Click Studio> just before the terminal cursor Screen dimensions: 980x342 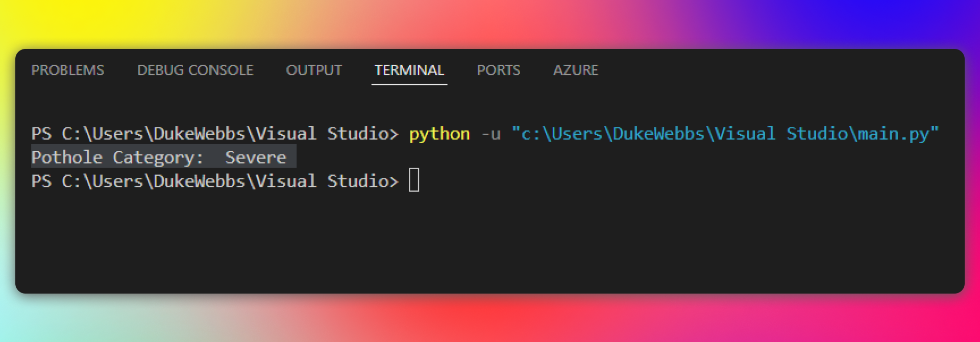click(x=362, y=181)
